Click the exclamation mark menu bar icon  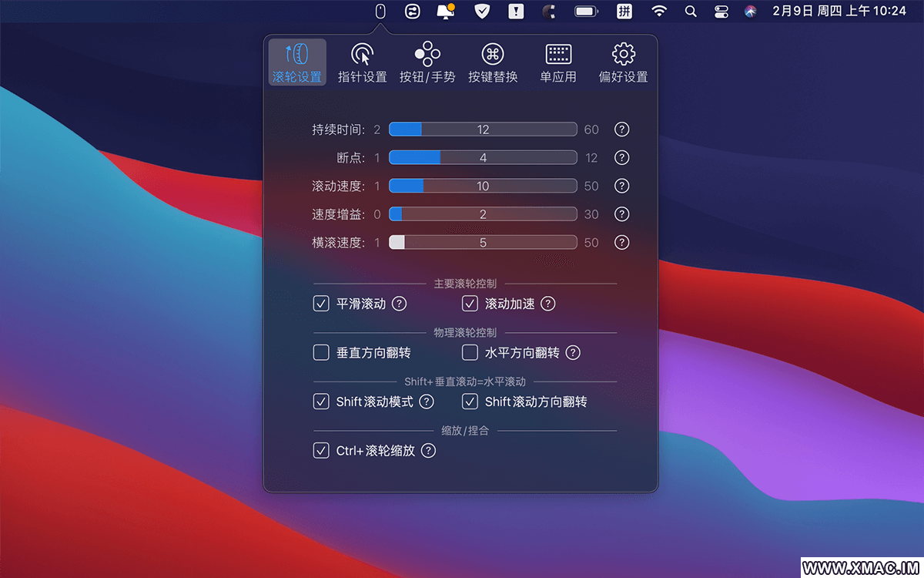pyautogui.click(x=516, y=11)
